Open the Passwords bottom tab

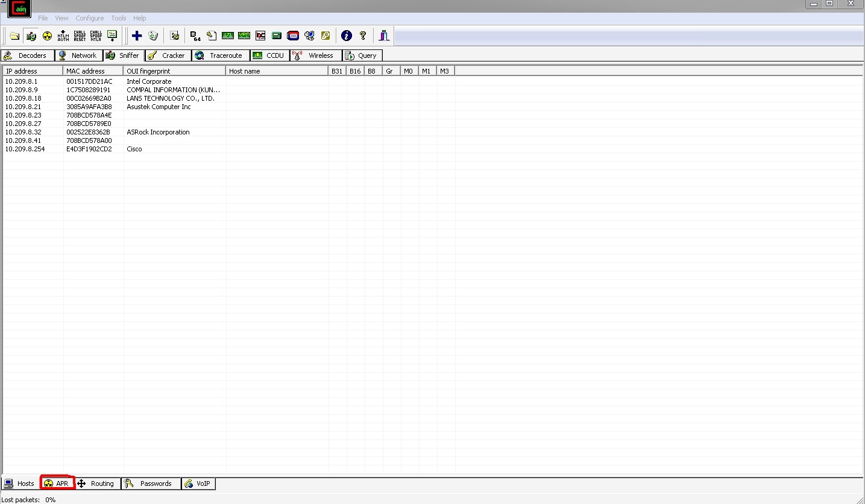(151, 484)
